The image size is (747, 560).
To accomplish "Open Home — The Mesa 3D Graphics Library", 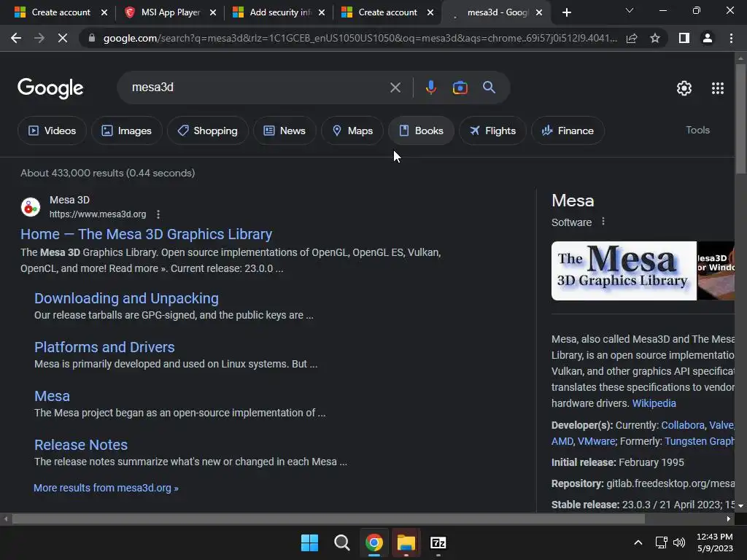I will point(146,234).
